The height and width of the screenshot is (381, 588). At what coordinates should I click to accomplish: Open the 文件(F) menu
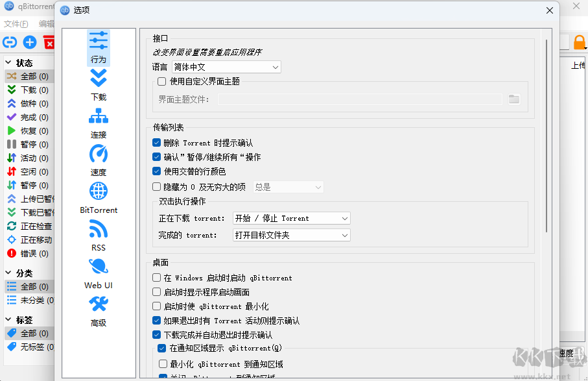click(16, 23)
